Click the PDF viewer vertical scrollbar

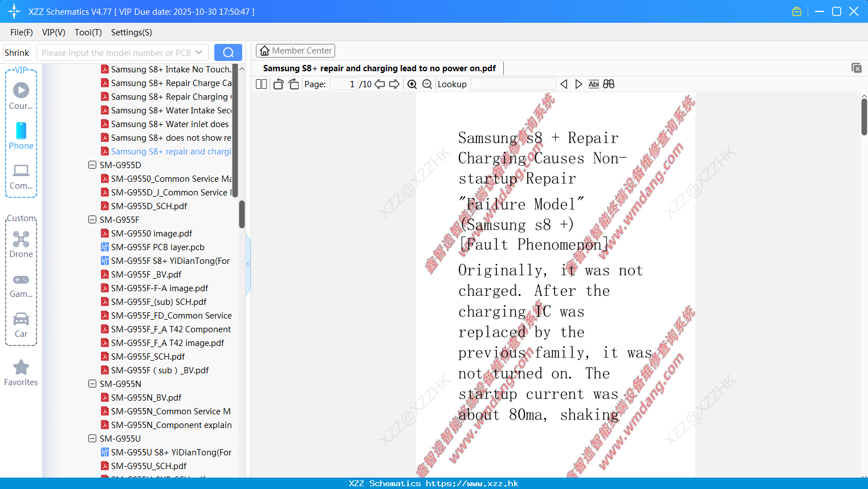coord(864,116)
